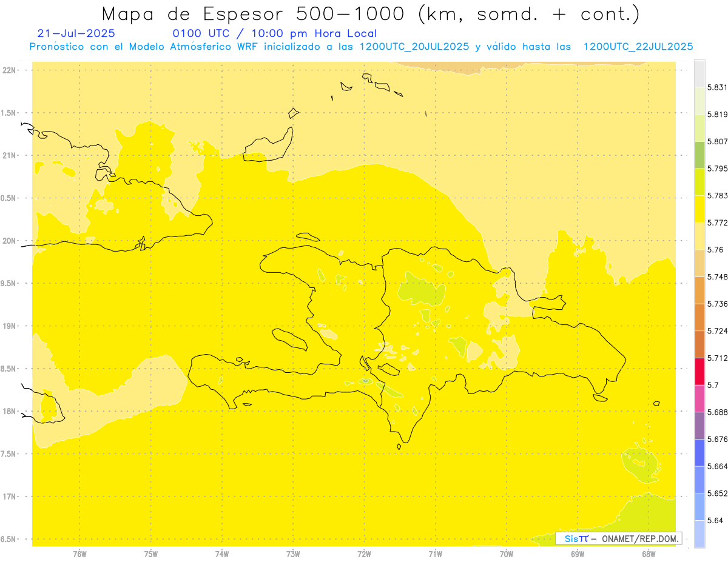The image size is (728, 562).
Task: Click the legend value 5.807
Action: (x=718, y=141)
